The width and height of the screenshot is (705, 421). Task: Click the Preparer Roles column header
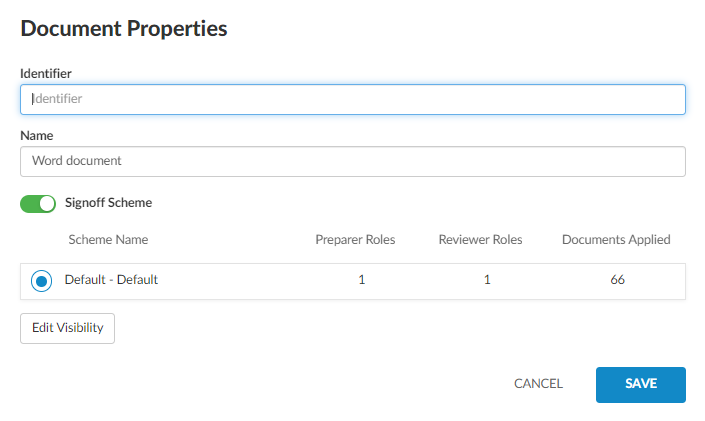pyautogui.click(x=355, y=240)
